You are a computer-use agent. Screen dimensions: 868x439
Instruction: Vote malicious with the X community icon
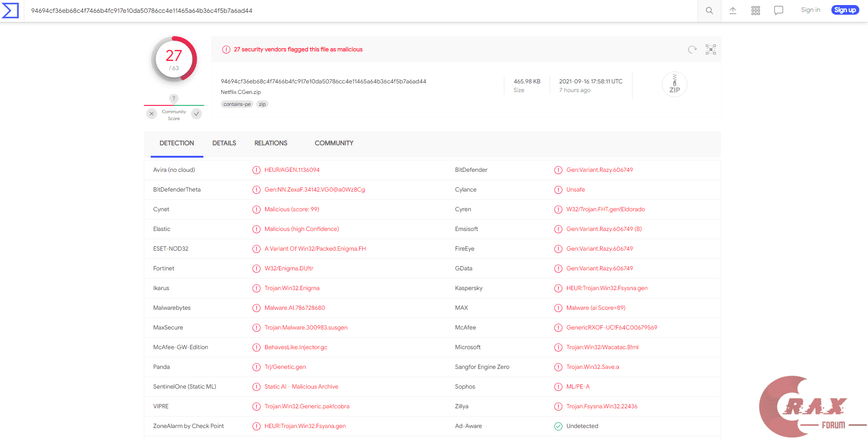click(x=152, y=114)
